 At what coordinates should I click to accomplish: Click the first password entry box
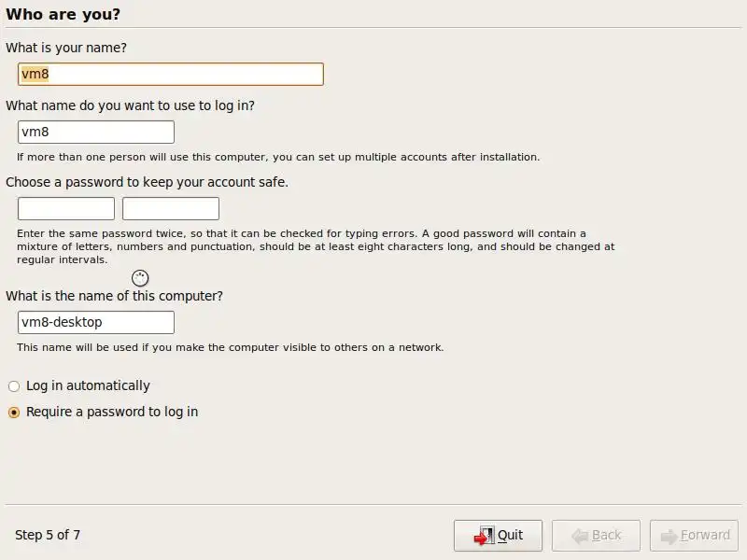(x=66, y=208)
